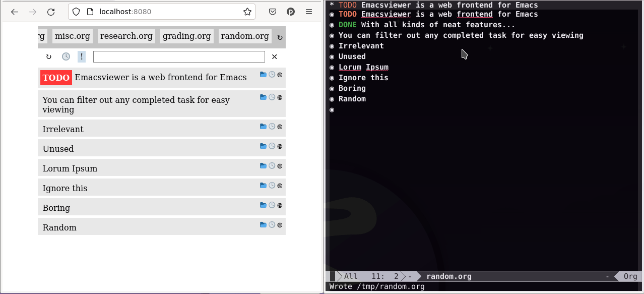Click target icon on 'You can filter' row
The width and height of the screenshot is (644, 294).
point(280,97)
